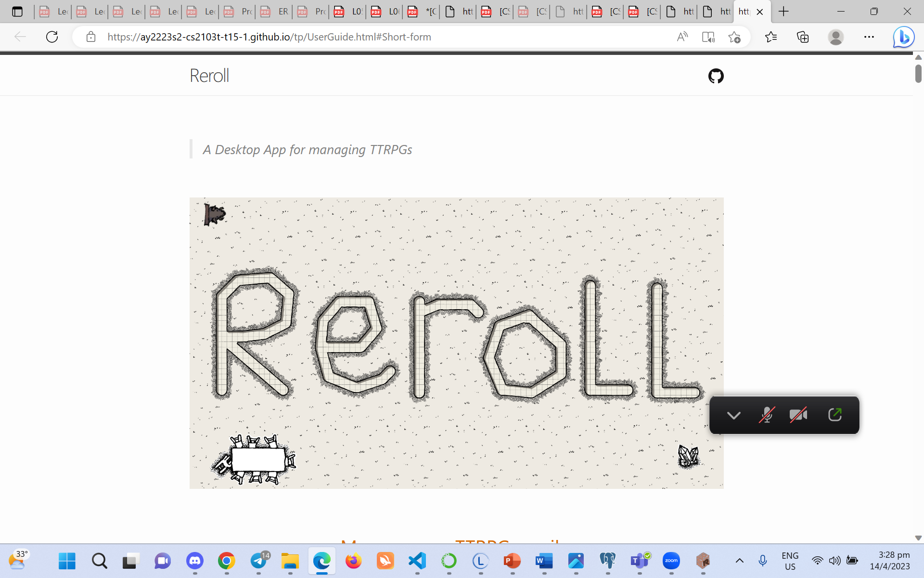The image size is (924, 578).
Task: Expand hidden system tray icons
Action: pos(740,561)
